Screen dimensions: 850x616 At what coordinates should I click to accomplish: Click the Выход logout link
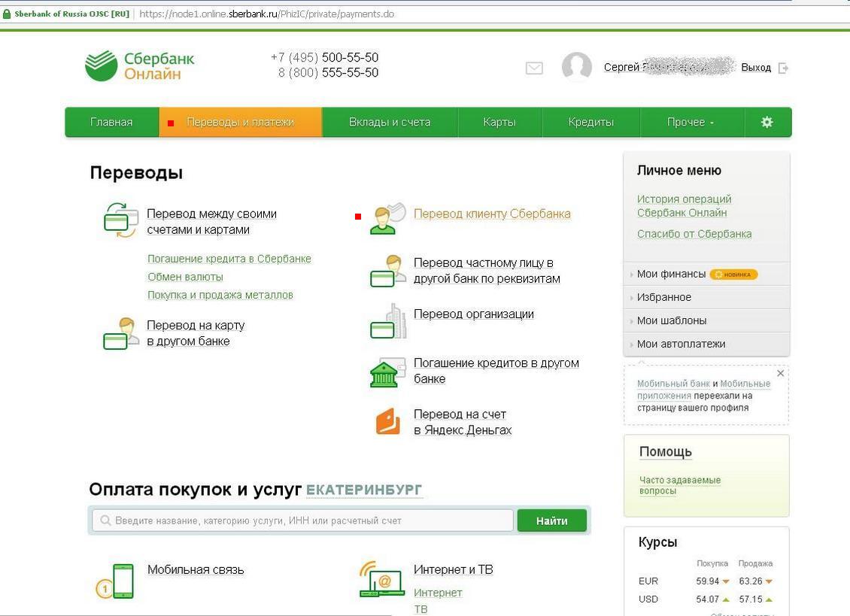click(756, 67)
